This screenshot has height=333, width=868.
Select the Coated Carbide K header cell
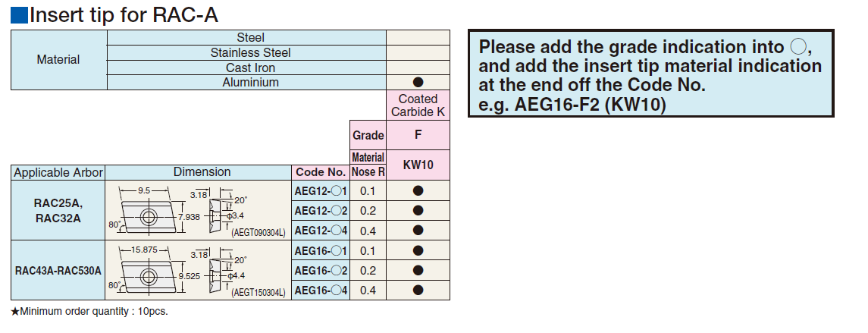point(418,105)
